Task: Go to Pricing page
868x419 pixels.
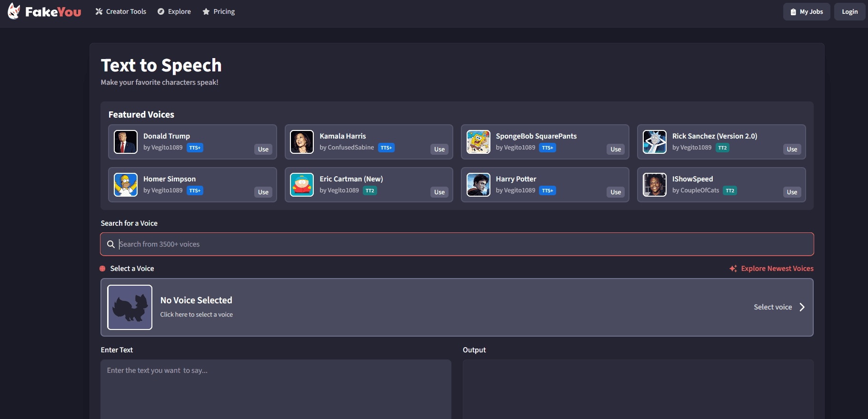Action: (219, 11)
